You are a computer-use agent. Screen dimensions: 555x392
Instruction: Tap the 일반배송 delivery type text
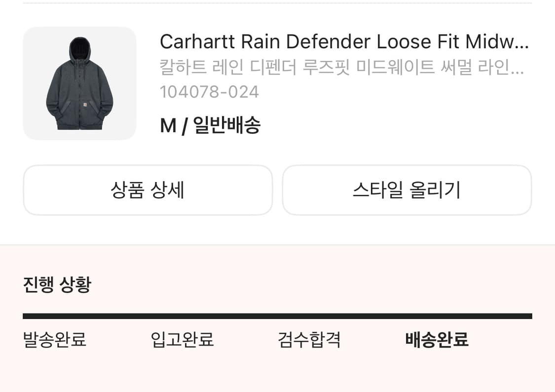pos(227,126)
